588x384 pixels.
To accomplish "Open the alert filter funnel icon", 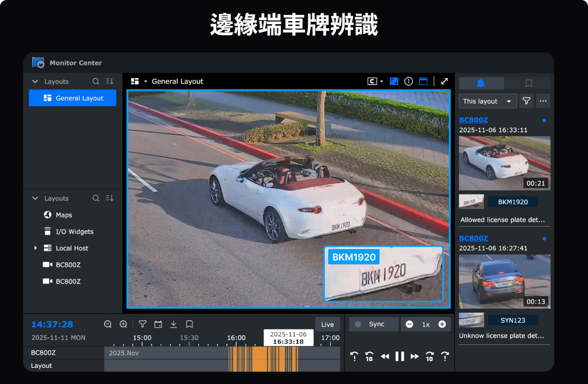I will tap(526, 101).
